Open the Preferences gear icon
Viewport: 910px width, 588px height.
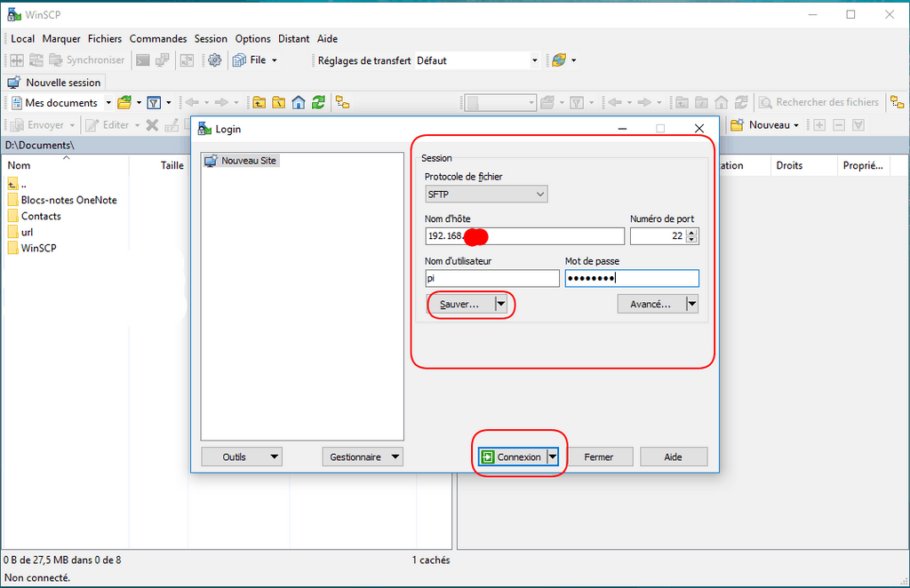tap(215, 60)
